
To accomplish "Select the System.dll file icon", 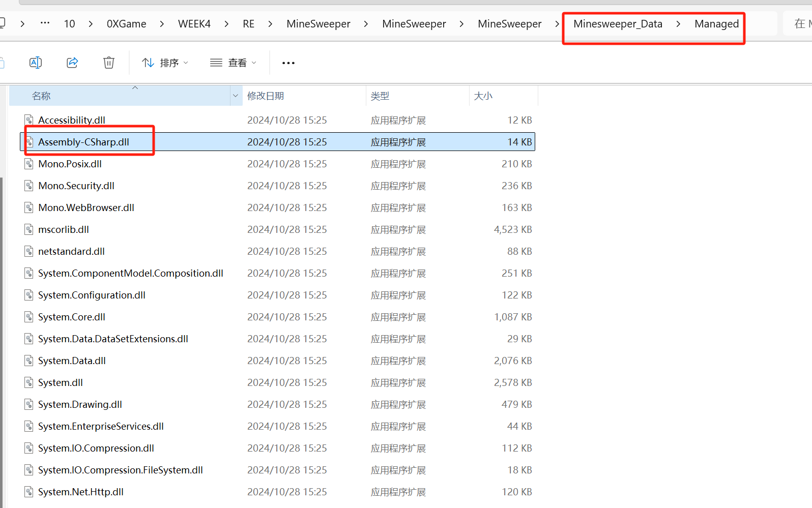I will [x=30, y=382].
